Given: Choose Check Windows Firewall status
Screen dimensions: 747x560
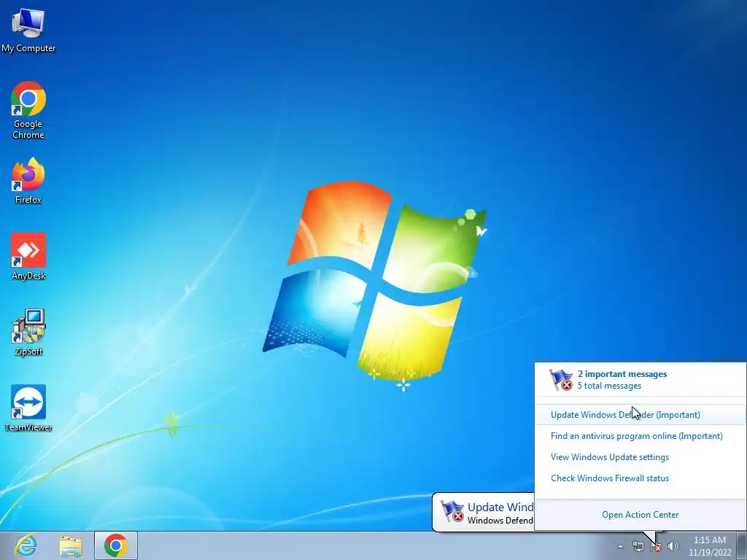Looking at the screenshot, I should pos(610,478).
